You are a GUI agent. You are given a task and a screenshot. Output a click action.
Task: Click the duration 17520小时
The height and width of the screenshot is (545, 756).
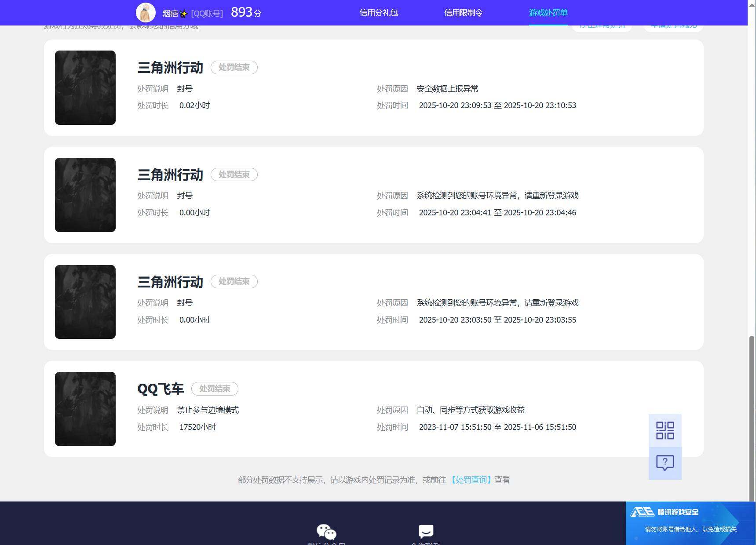[197, 427]
